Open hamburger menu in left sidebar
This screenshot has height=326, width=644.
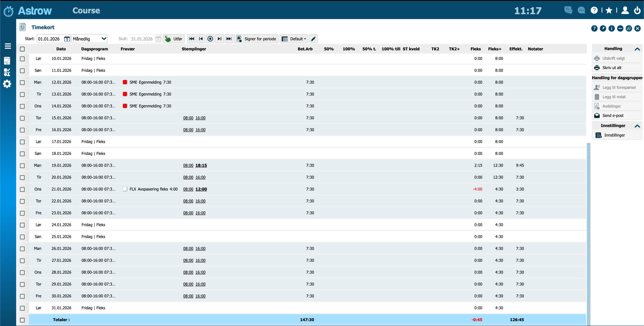tap(8, 46)
